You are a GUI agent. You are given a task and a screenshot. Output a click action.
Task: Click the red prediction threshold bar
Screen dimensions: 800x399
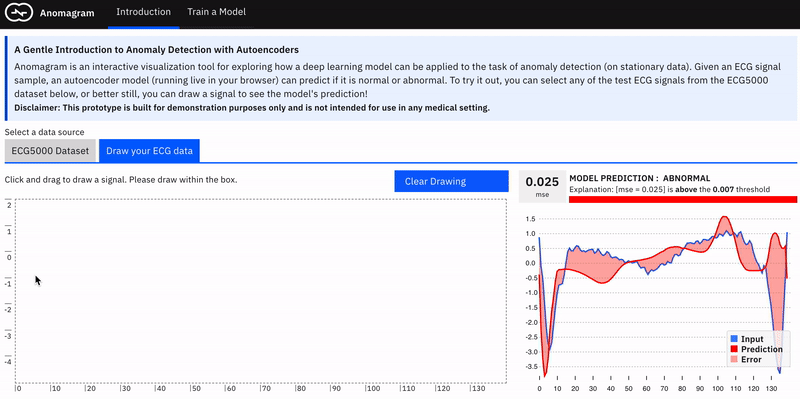pyautogui.click(x=683, y=200)
